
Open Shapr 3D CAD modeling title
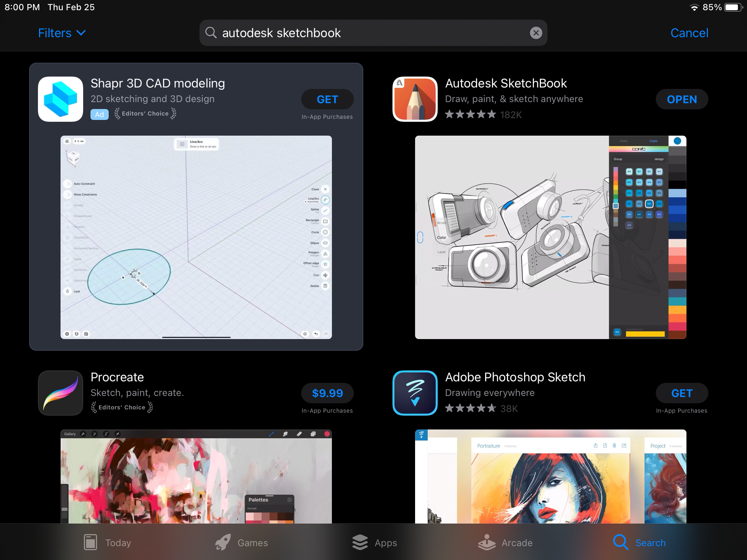click(x=158, y=83)
